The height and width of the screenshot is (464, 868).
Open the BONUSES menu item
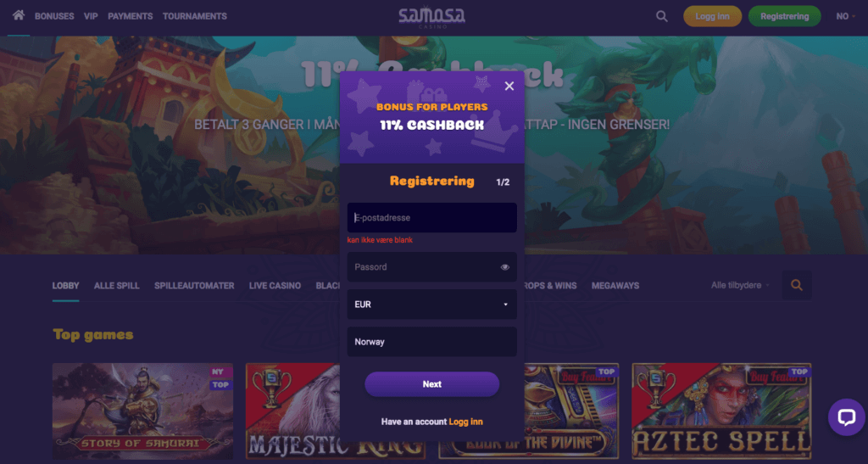[54, 16]
